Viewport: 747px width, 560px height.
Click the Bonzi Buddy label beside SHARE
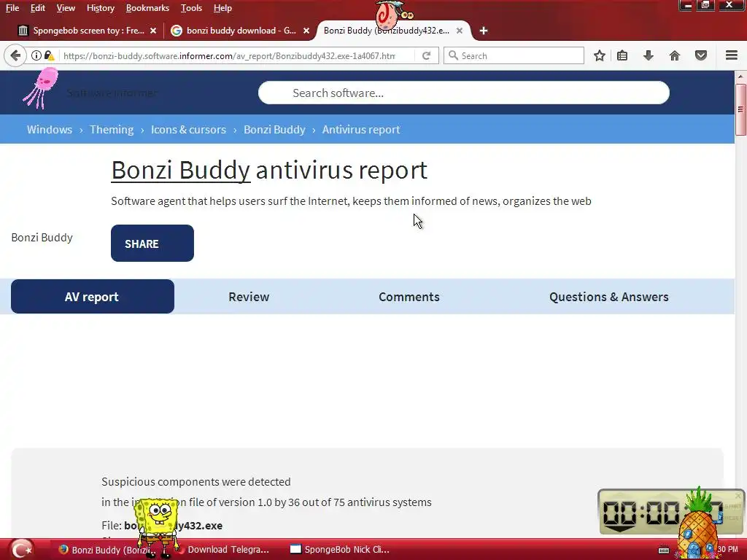point(42,237)
